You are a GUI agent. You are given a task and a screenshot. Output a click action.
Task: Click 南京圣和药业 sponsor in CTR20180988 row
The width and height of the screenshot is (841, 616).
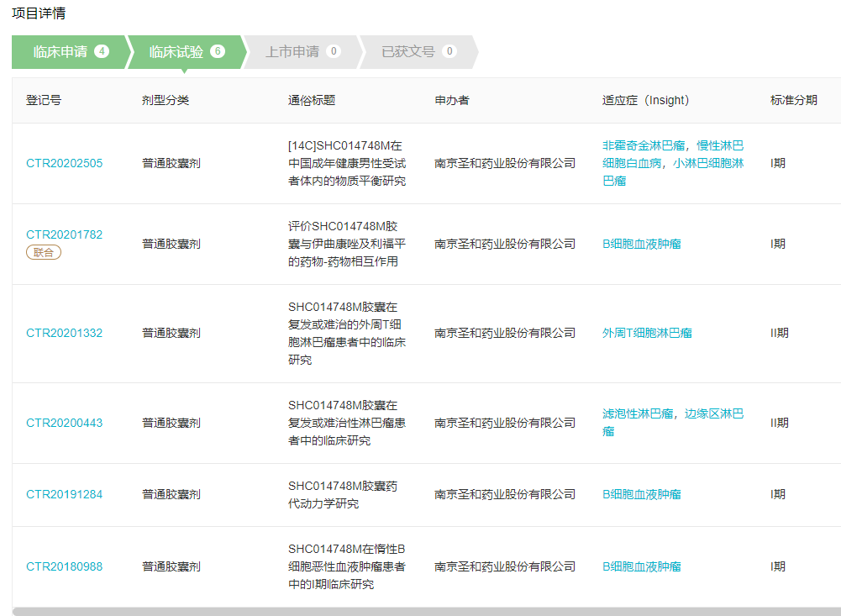coord(505,566)
